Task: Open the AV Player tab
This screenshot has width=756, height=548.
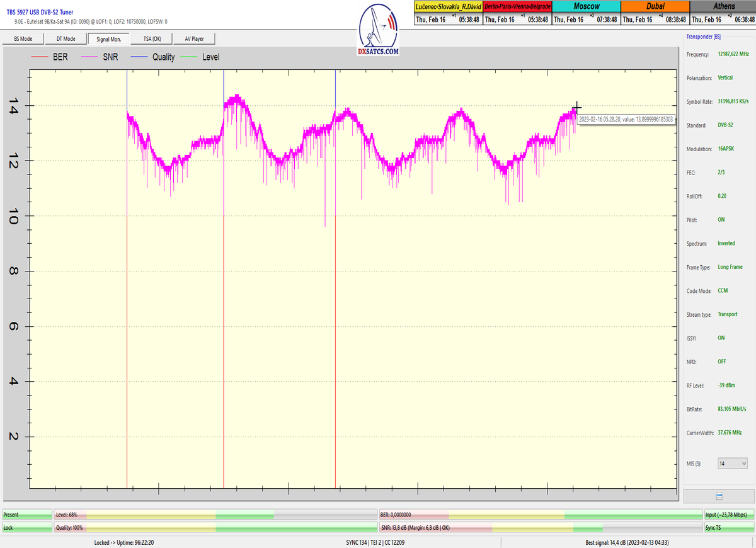Action: [194, 39]
